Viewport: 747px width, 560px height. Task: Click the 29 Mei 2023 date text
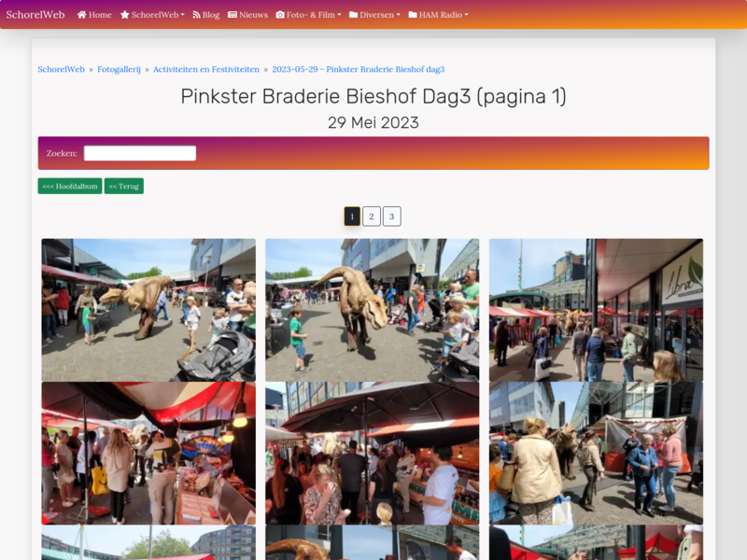(x=373, y=123)
